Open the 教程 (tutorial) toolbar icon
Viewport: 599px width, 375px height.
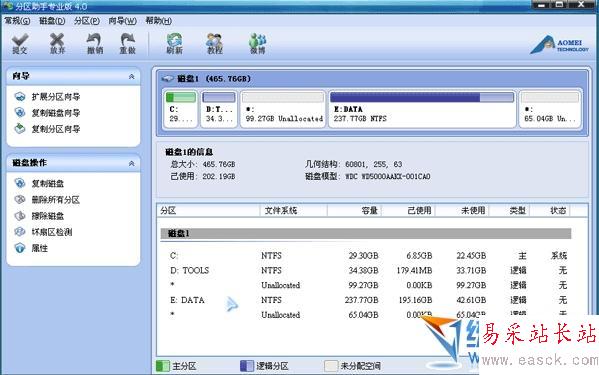(215, 44)
